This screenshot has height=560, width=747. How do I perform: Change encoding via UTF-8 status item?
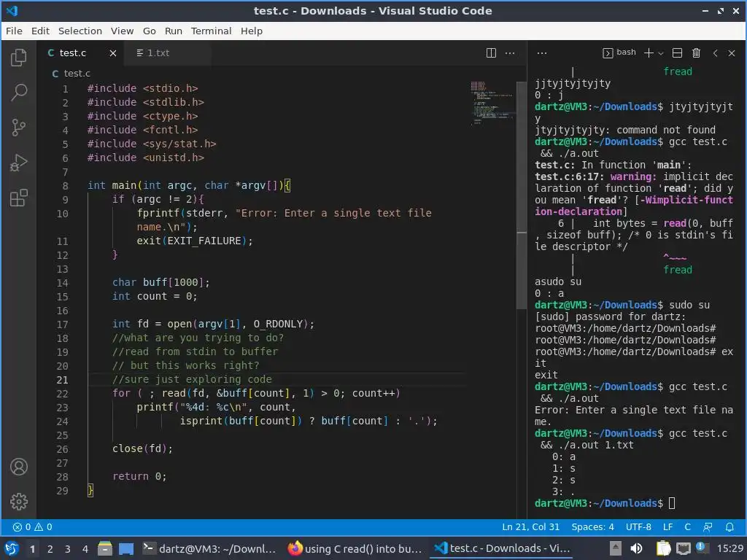coord(638,526)
